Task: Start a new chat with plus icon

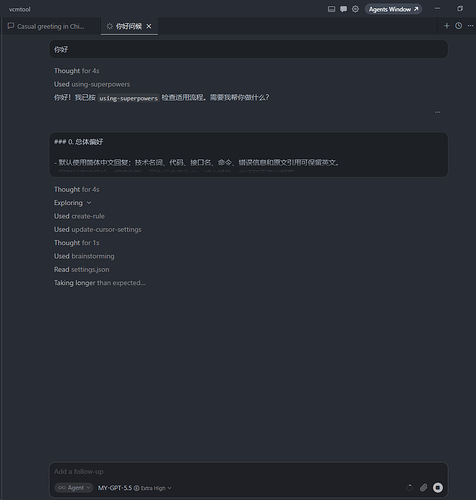Action: pos(447,26)
